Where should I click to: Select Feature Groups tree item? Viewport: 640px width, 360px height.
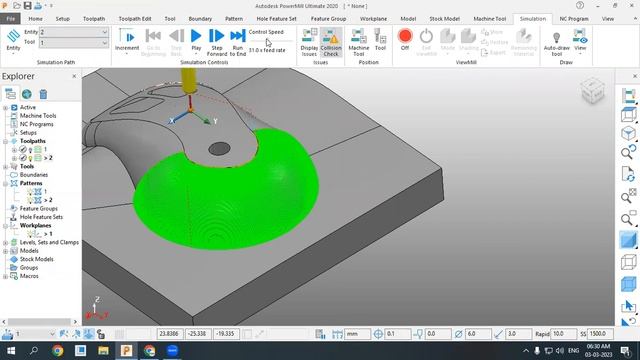click(x=38, y=209)
